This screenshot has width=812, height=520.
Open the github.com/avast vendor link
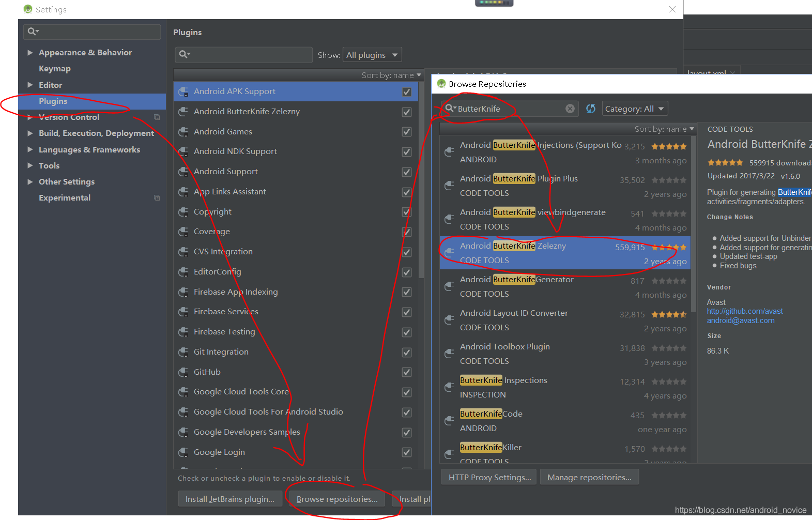click(x=745, y=311)
